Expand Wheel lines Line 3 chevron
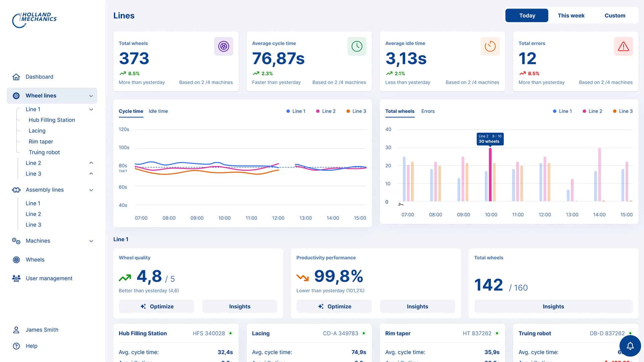The height and width of the screenshot is (362, 644). [x=91, y=174]
